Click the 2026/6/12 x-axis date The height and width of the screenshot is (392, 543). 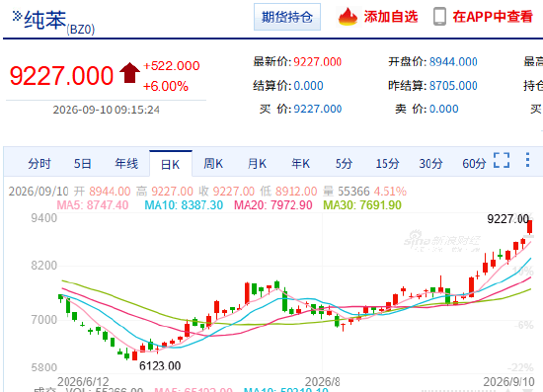tap(83, 381)
